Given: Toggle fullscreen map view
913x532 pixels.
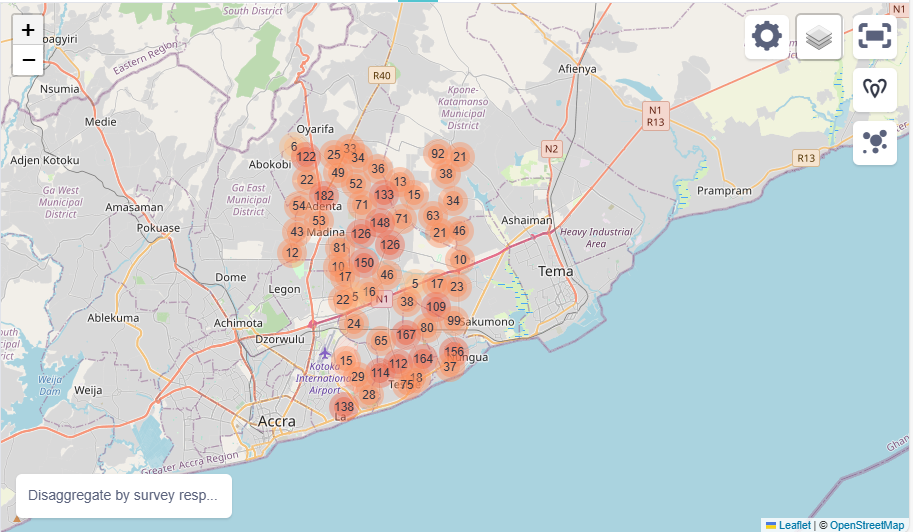Looking at the screenshot, I should click(x=874, y=38).
